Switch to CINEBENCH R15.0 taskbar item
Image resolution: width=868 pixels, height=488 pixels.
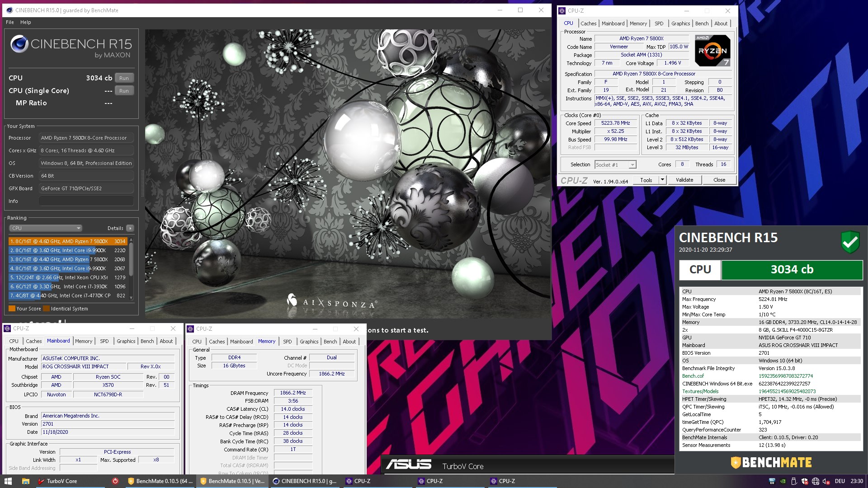coord(305,481)
